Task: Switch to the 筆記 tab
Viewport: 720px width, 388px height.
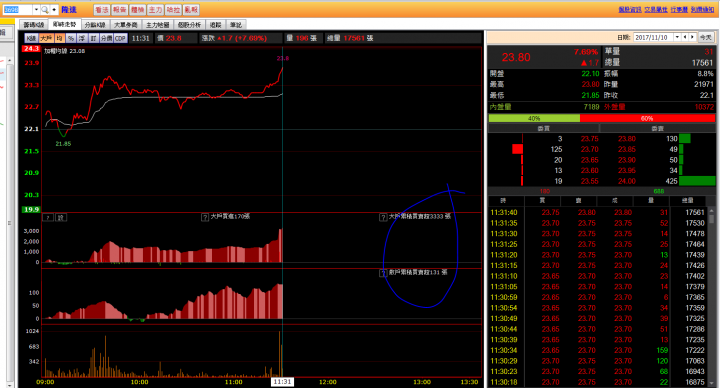Action: [x=236, y=25]
